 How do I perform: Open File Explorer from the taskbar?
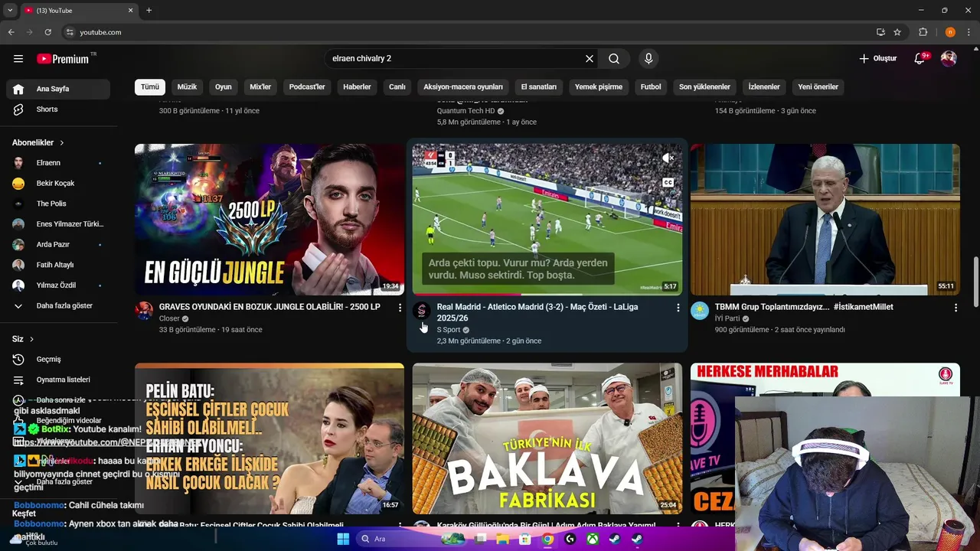pos(502,539)
